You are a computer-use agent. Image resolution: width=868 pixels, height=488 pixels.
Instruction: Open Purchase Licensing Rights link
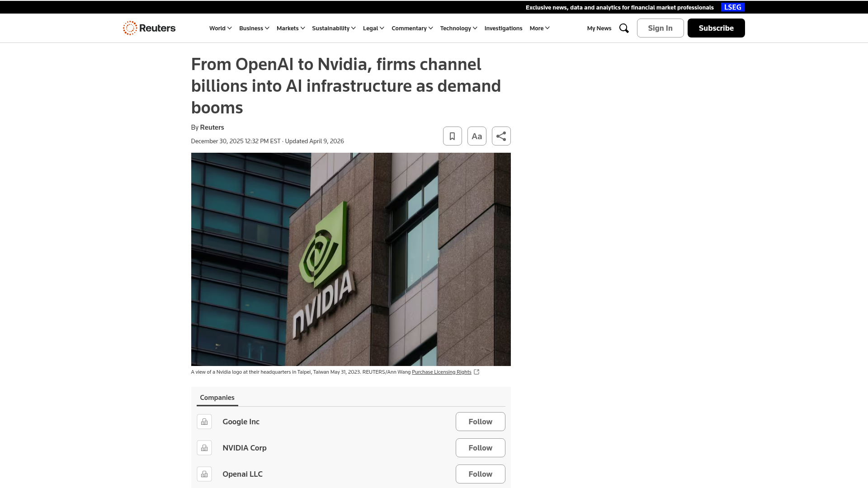coord(441,372)
